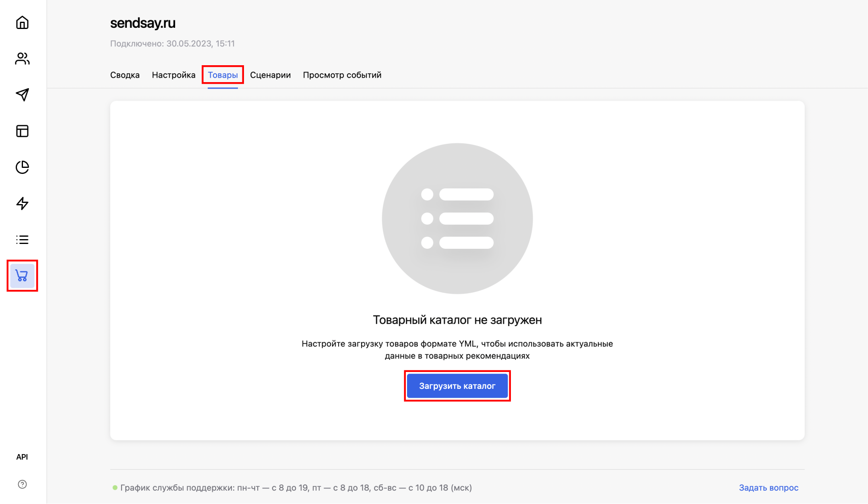
Task: Open the Home section in the sidebar
Action: pyautogui.click(x=22, y=23)
